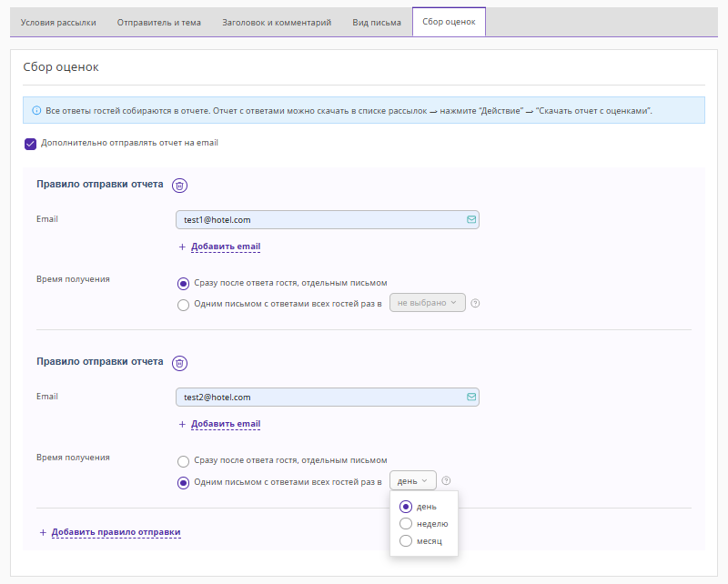Choose 'месяц' option in frequency list
The image size is (728, 584).
[x=406, y=541]
